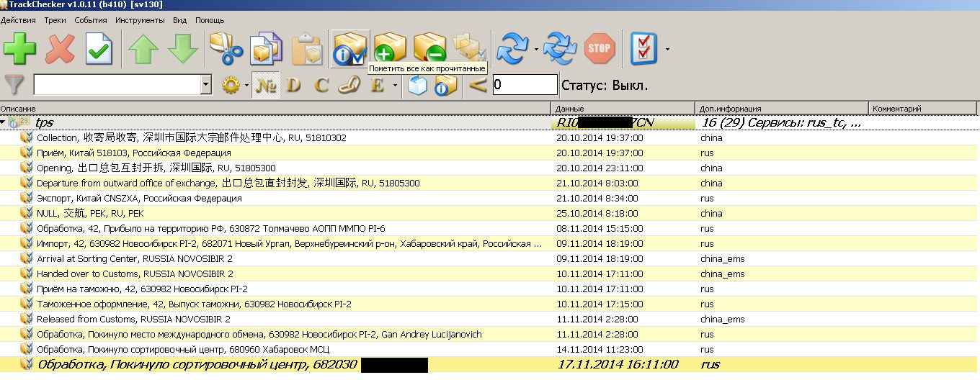Toggle the C letter filter button
Viewport: 980px width, 380px height.
321,86
